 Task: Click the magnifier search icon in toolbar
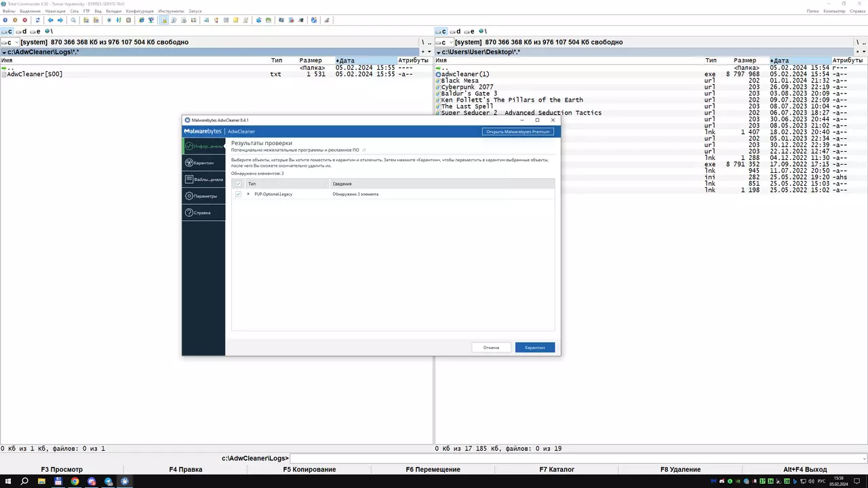click(73, 20)
